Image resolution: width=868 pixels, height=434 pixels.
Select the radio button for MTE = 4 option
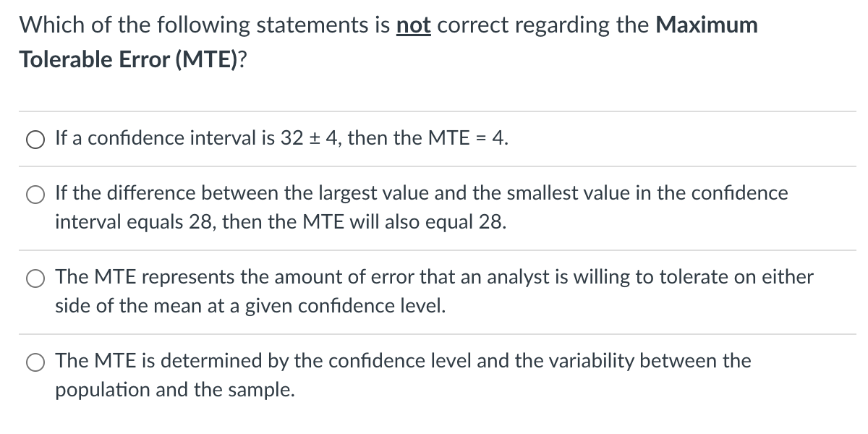coord(34,139)
